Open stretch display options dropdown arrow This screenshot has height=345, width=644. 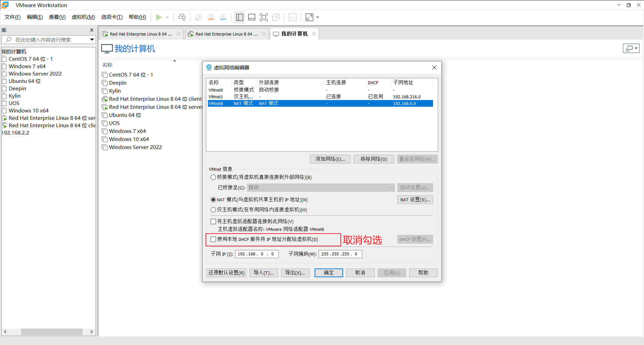point(318,17)
